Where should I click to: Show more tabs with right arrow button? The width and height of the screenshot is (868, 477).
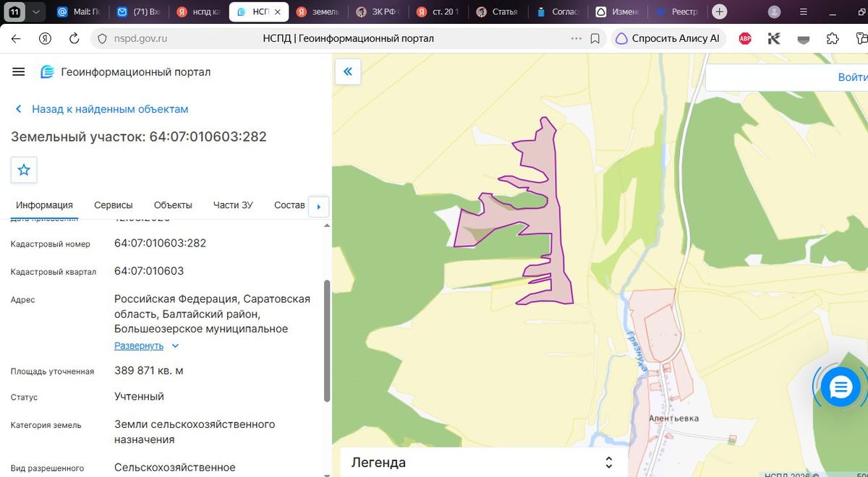[x=319, y=207]
